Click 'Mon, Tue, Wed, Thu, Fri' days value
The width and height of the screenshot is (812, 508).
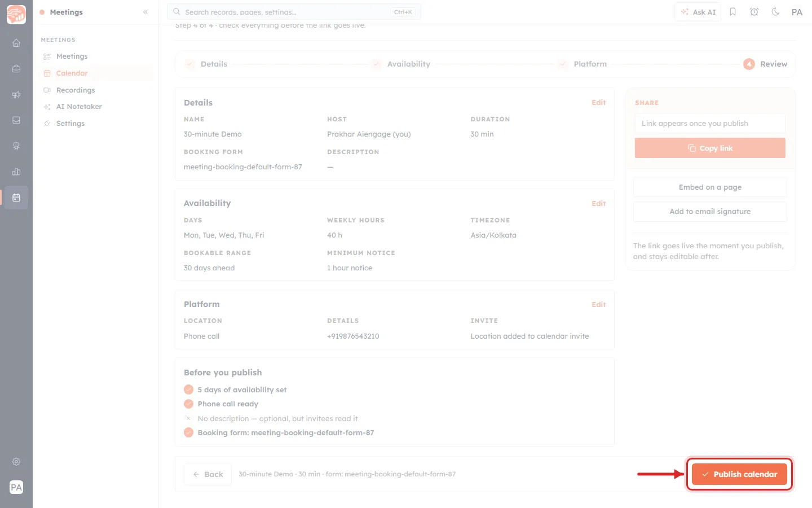(224, 235)
